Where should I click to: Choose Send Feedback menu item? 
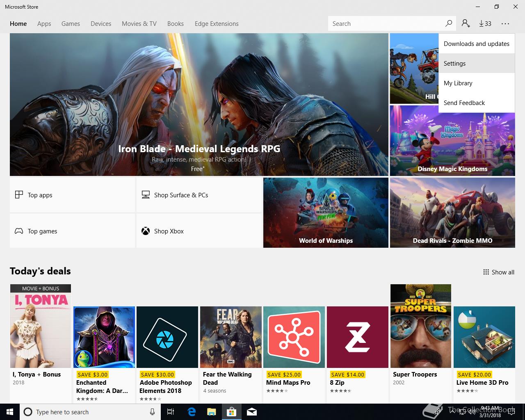tap(477, 103)
